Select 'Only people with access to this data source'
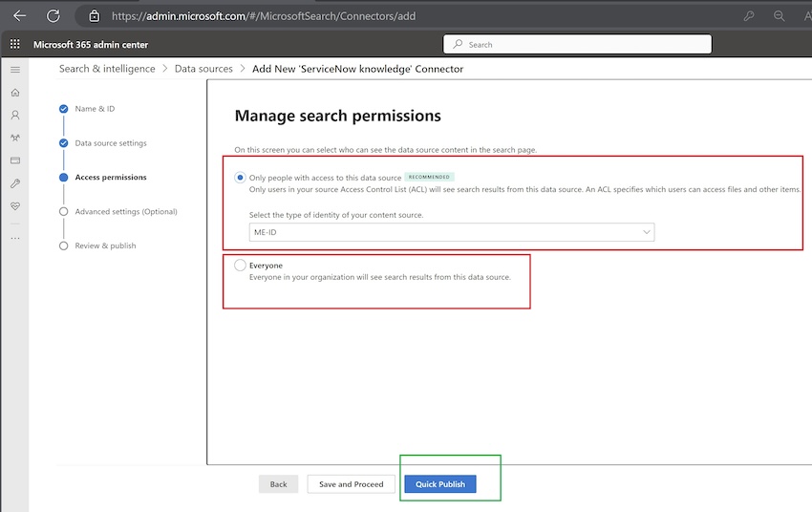 tap(240, 178)
